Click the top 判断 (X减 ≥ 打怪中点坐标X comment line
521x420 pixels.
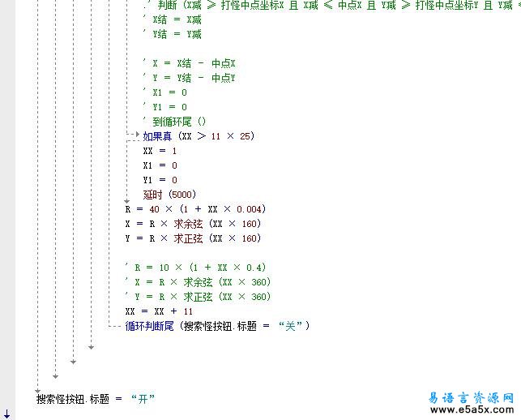324,5
